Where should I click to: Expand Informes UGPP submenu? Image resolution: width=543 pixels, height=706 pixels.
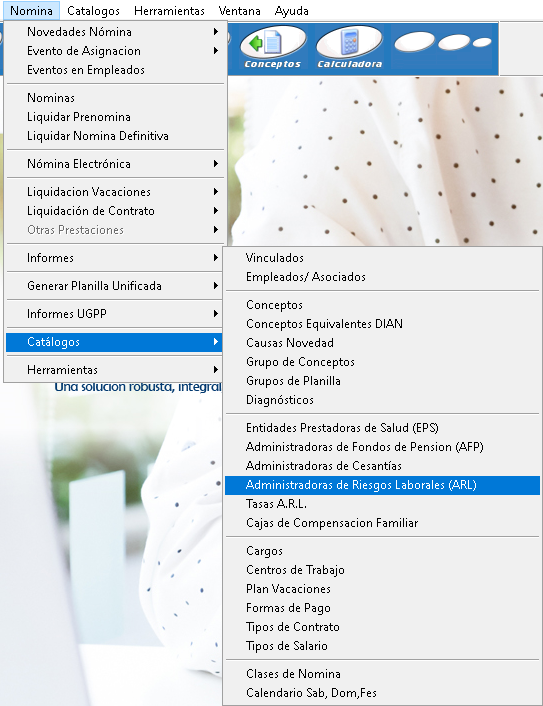[115, 314]
